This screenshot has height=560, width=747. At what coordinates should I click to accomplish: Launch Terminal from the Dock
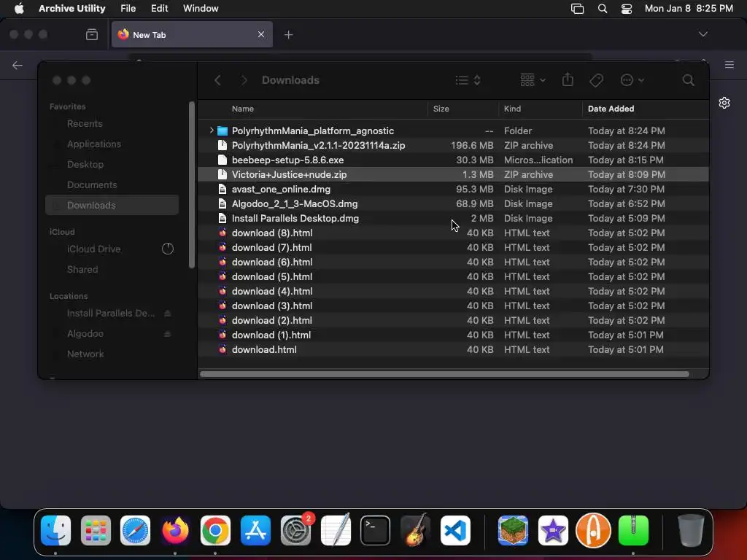376,530
